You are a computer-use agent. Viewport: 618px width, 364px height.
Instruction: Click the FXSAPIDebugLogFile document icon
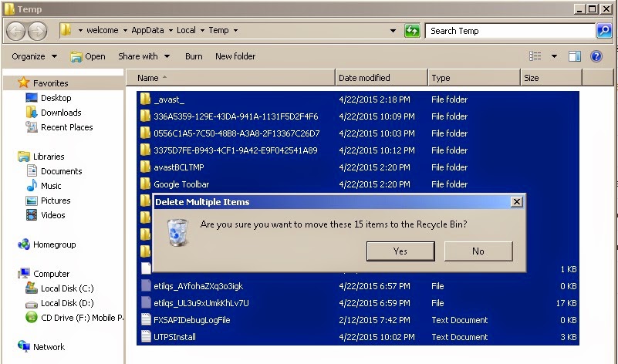pos(147,319)
